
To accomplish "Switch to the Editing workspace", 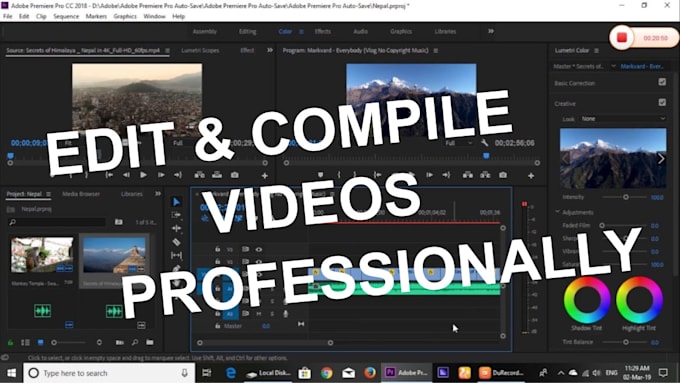I will 247,31.
